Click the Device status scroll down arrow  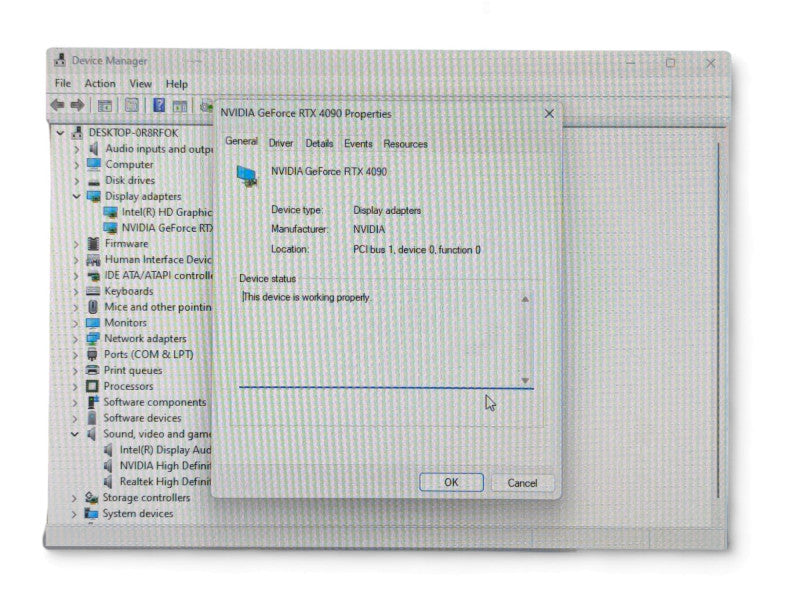click(525, 381)
